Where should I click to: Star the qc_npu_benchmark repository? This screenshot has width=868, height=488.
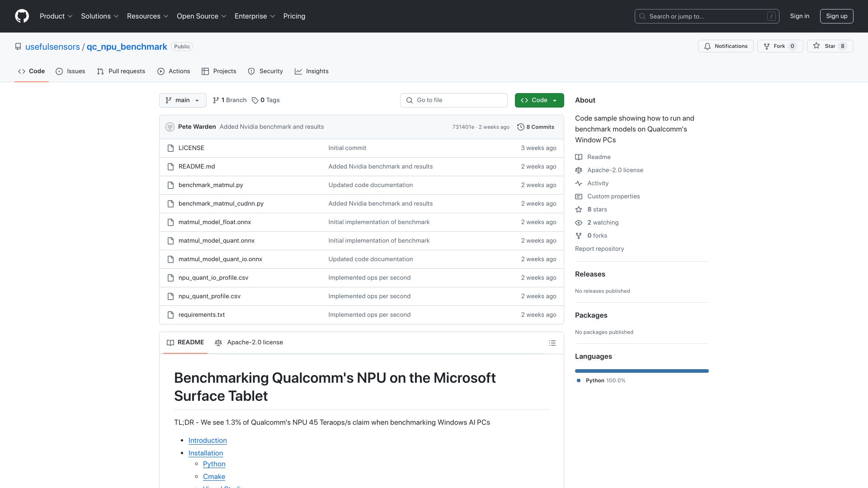830,46
